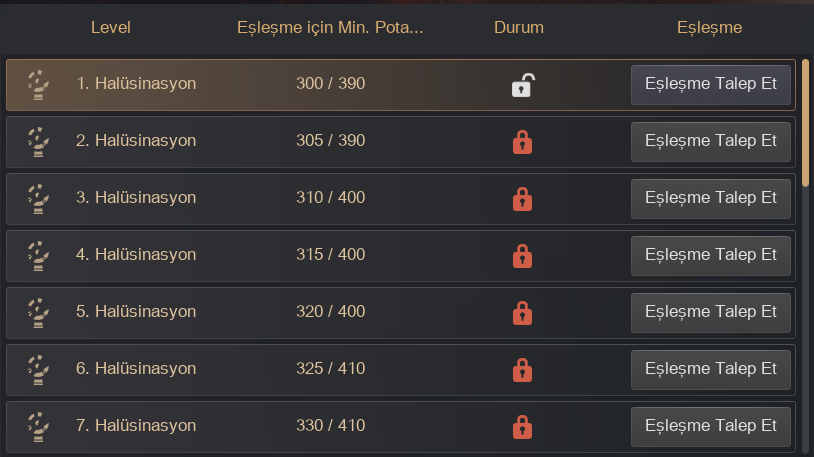Screen dimensions: 814x457
Task: Click the Level column header
Action: [111, 28]
